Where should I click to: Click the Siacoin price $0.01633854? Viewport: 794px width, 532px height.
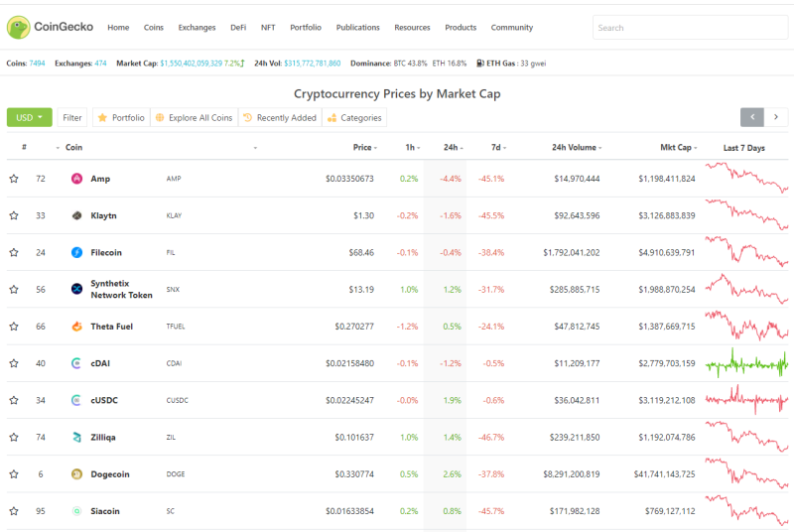point(349,511)
